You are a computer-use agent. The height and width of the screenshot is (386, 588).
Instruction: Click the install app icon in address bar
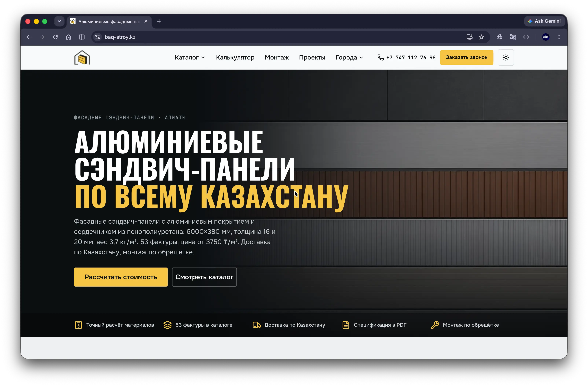click(469, 37)
